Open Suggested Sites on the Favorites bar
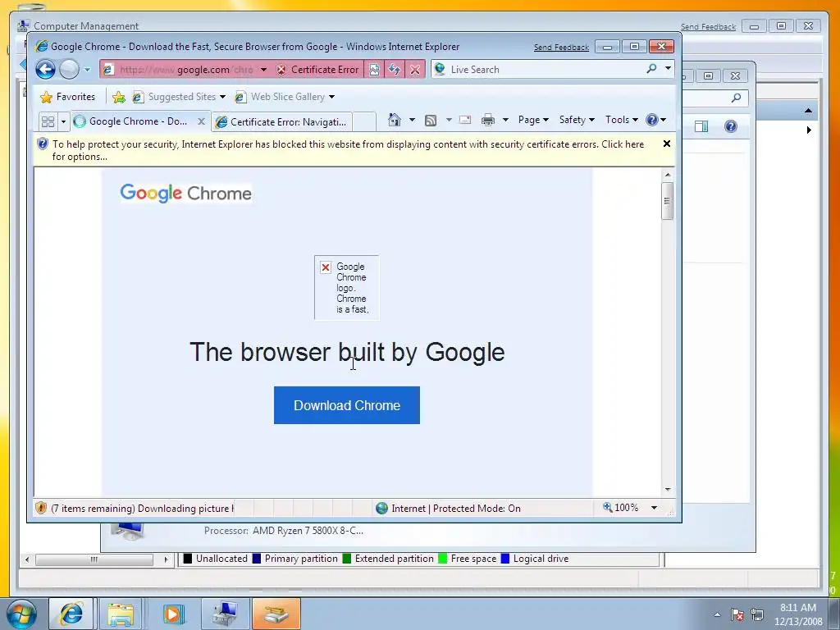The width and height of the screenshot is (840, 630). (178, 97)
